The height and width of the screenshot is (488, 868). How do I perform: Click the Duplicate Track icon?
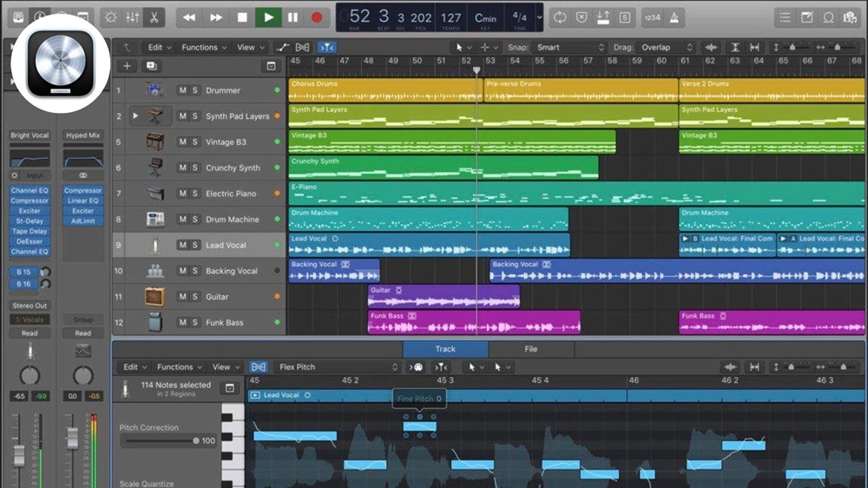coord(151,66)
